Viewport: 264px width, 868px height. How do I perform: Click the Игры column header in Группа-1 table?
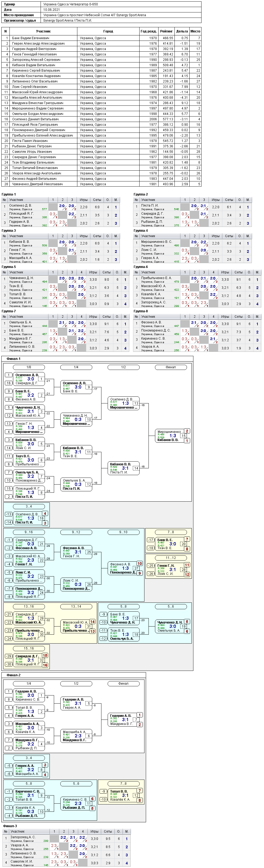[x=84, y=200]
